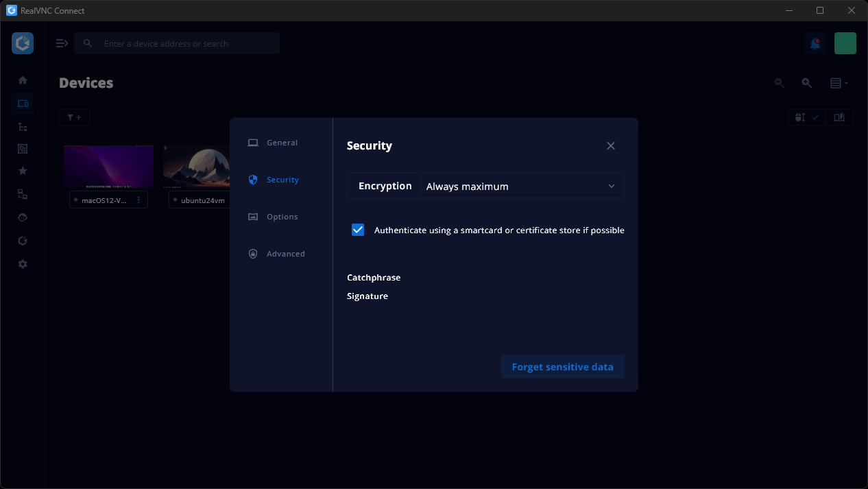Open macOS12 device three-dot menu
Viewport: 868px width, 489px height.
138,200
